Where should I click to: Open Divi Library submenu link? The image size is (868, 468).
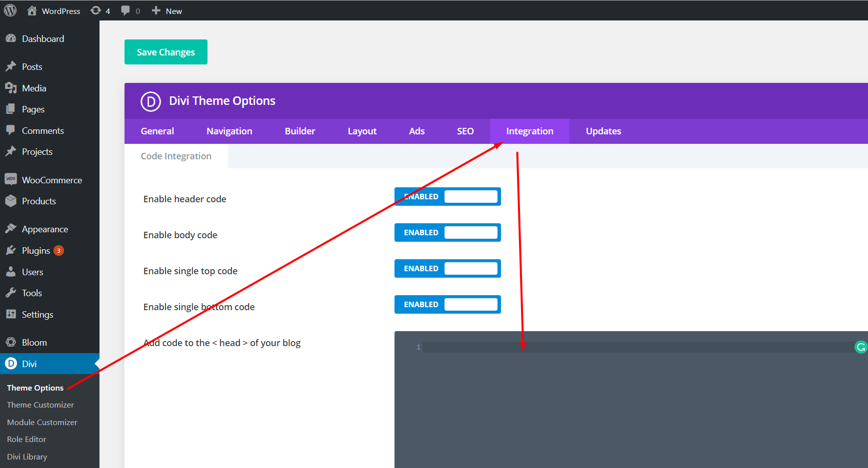(27, 457)
